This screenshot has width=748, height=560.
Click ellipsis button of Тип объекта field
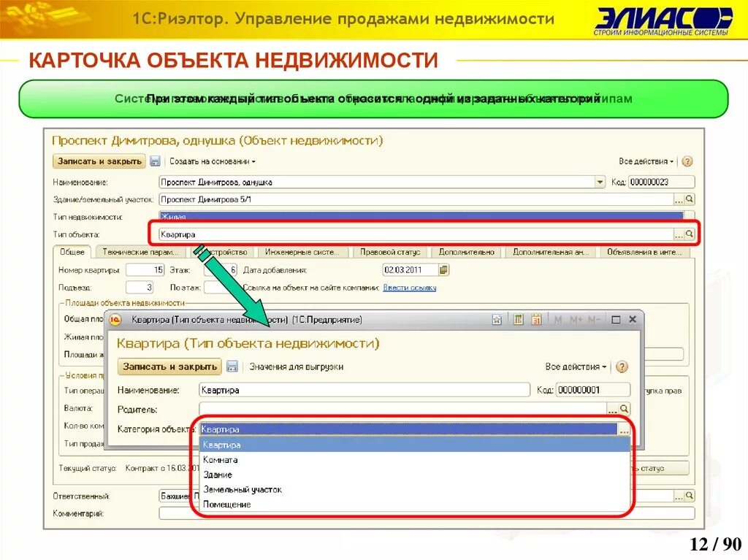click(679, 234)
